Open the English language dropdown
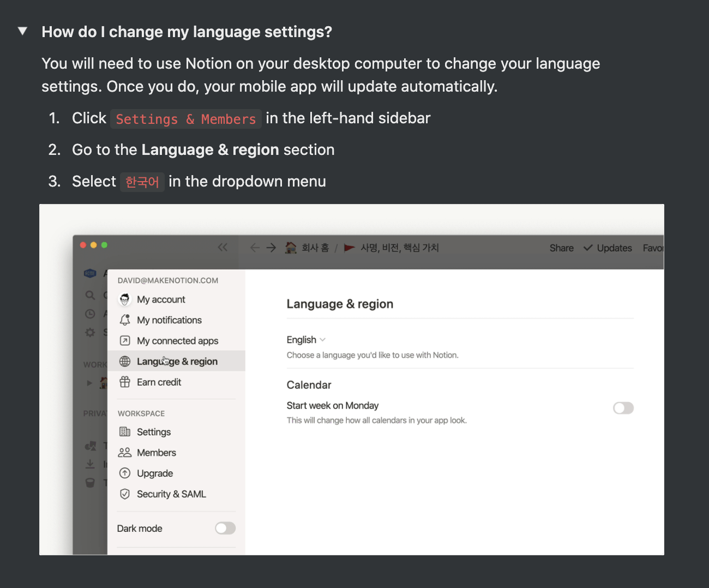The image size is (709, 588). coord(306,340)
